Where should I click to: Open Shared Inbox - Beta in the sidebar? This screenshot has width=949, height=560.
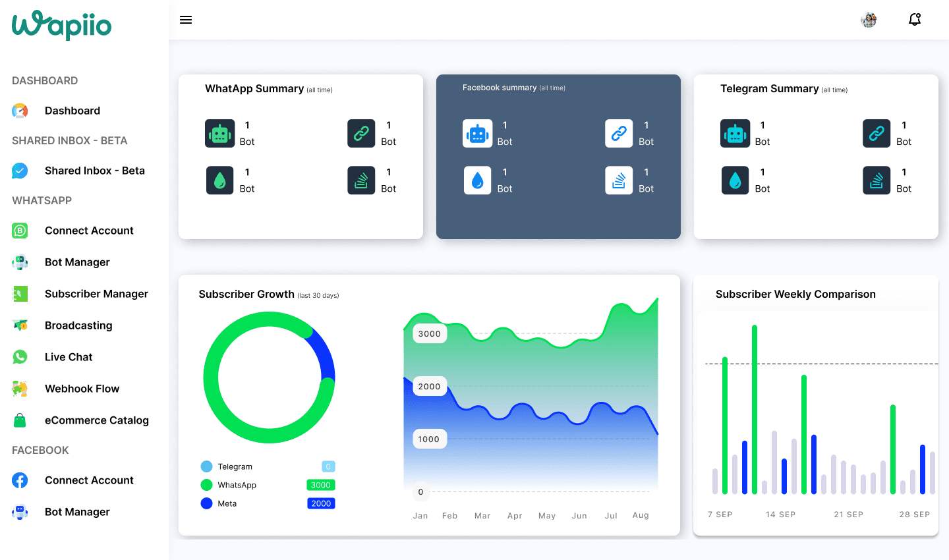[95, 171]
